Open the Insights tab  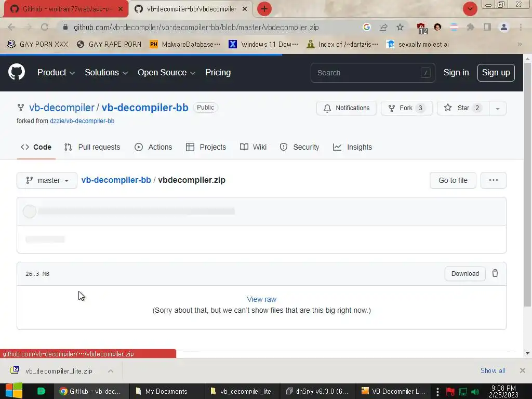[x=353, y=147]
